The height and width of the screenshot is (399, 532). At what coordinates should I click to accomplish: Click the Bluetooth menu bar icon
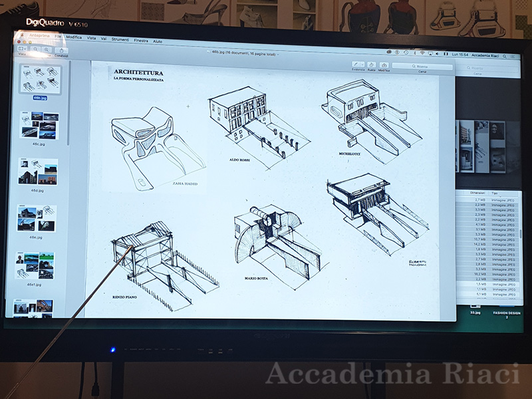[x=414, y=53]
